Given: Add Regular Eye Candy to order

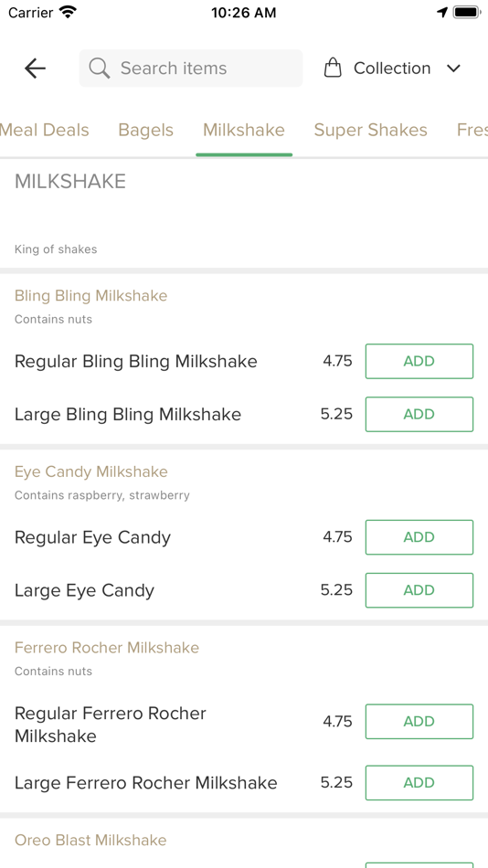Looking at the screenshot, I should pos(419,537).
